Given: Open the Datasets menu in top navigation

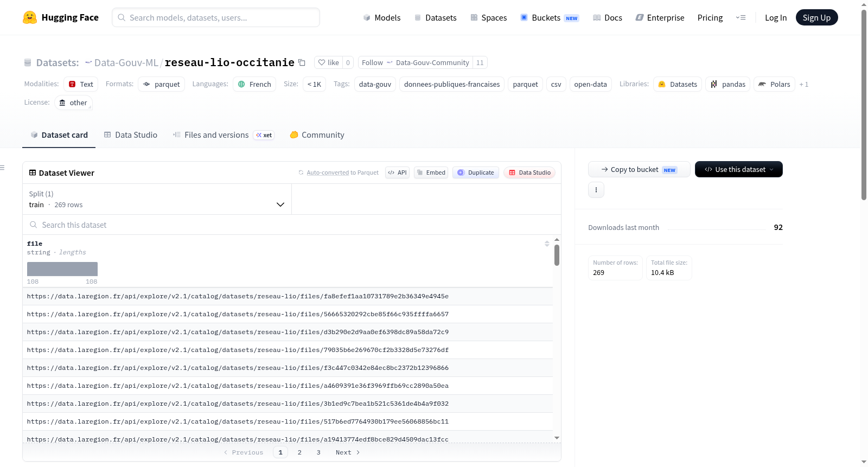Looking at the screenshot, I should 435,18.
